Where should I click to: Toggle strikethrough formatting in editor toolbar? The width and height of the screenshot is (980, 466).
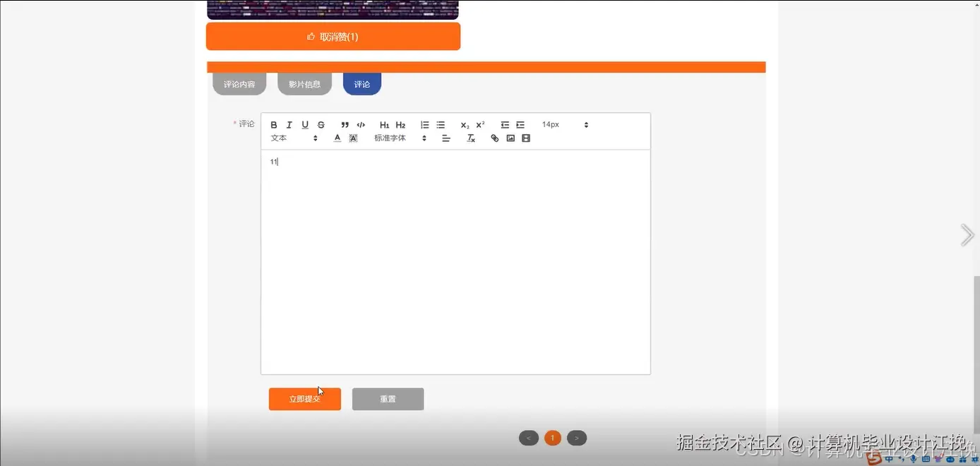tap(321, 125)
